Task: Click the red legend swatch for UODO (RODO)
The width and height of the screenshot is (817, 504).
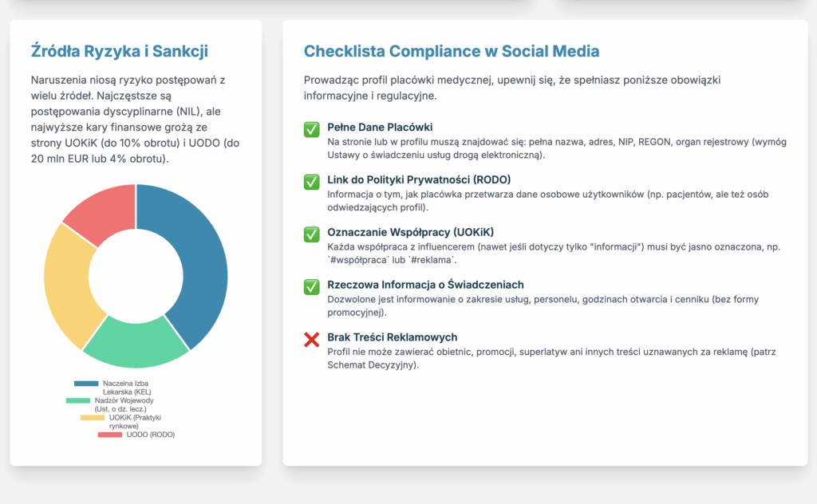Action: pos(109,435)
